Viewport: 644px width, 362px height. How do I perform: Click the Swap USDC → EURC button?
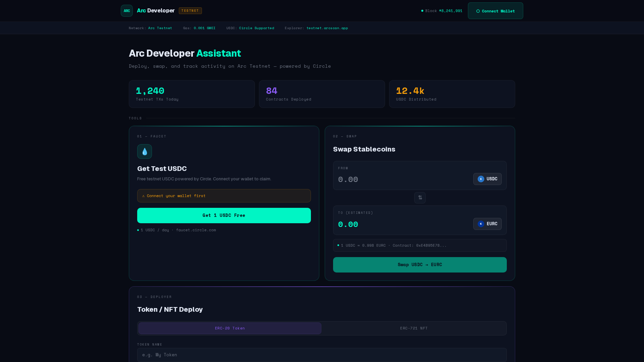click(420, 265)
